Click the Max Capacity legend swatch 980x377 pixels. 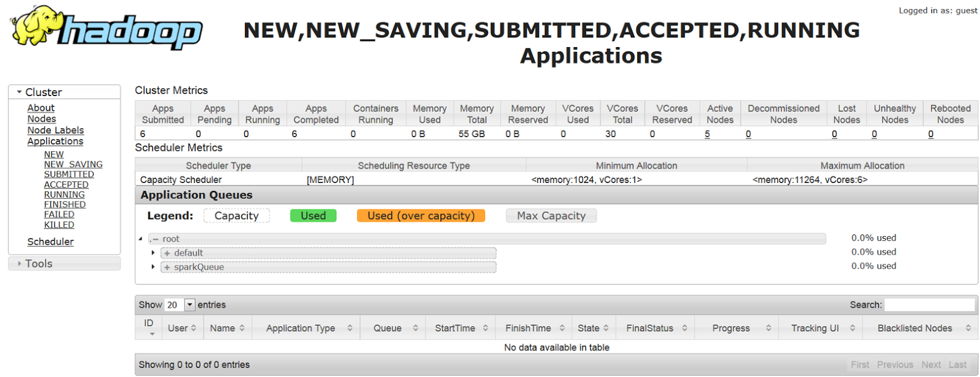551,216
